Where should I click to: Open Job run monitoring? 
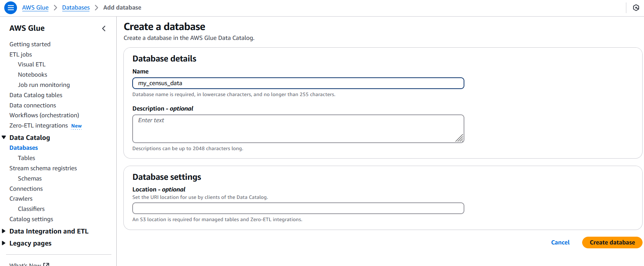44,85
